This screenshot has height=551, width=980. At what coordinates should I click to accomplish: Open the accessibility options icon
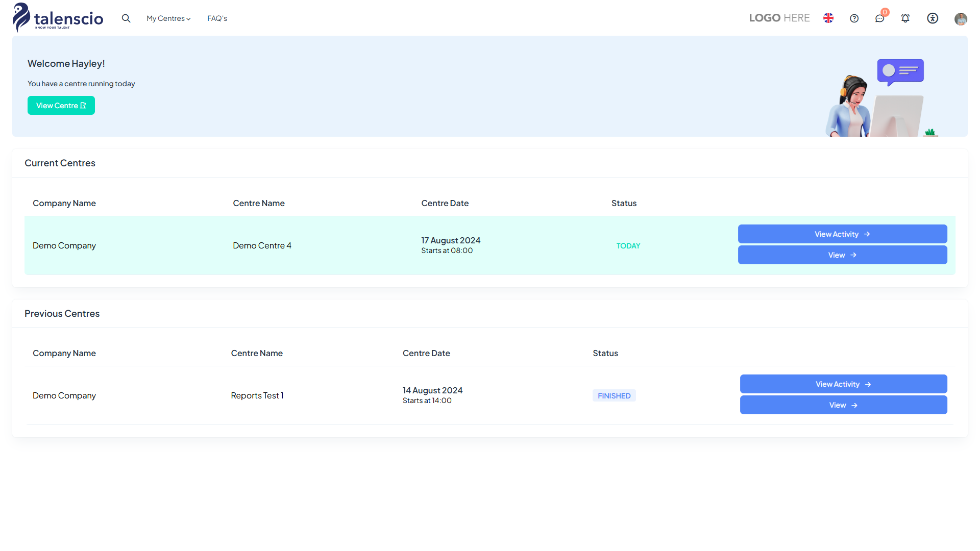click(x=933, y=18)
